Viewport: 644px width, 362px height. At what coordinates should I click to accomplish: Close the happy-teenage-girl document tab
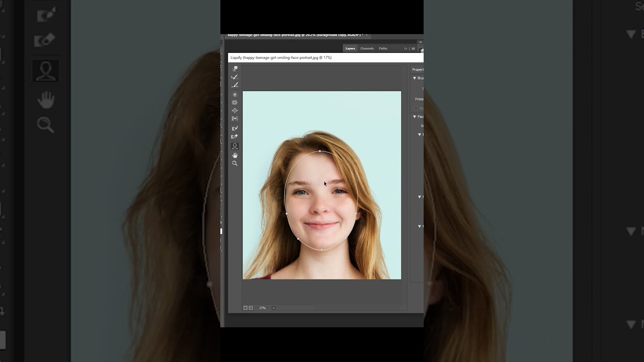point(367,35)
